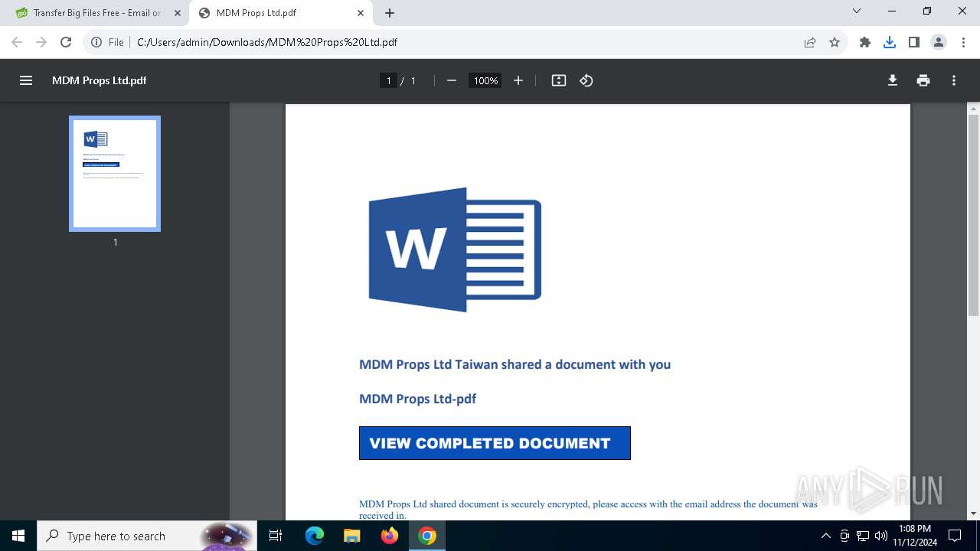Open the PDF viewer more actions menu

click(954, 80)
